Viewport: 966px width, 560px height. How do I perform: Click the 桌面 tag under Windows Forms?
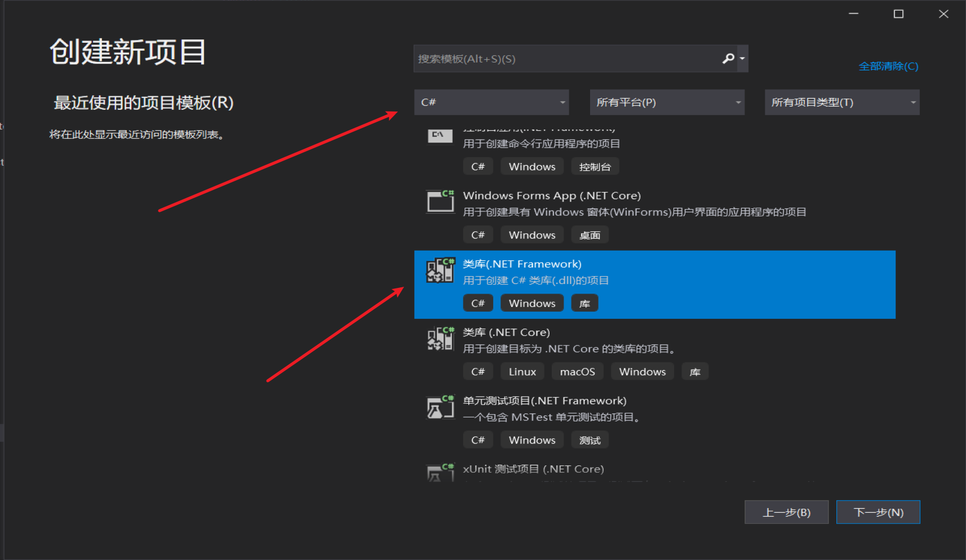(x=590, y=235)
